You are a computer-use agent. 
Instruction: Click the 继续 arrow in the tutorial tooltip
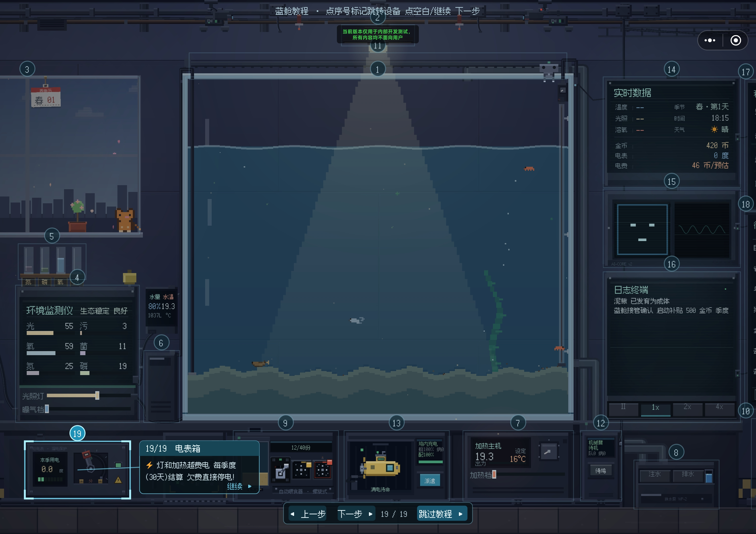(239, 486)
